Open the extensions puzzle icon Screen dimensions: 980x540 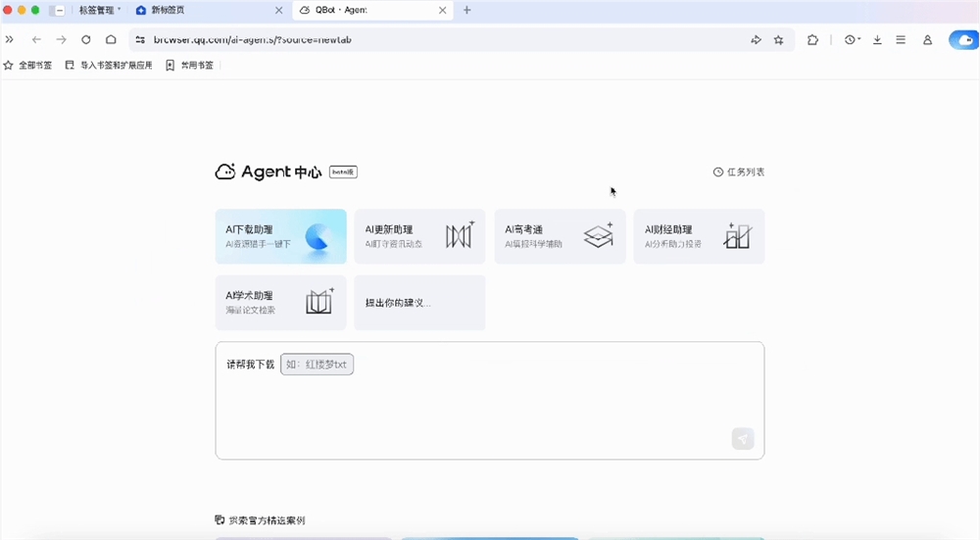[812, 40]
